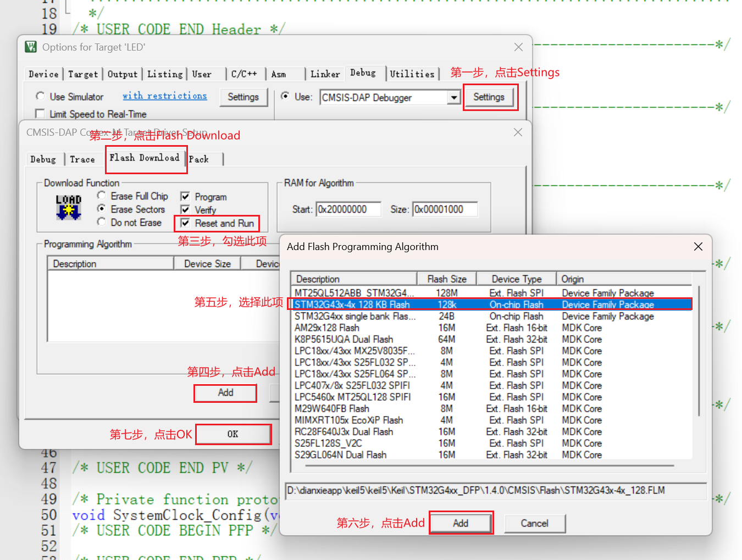This screenshot has height=560, width=742.
Task: Close the Add Flash Programming Algorithm dialog
Action: pos(698,247)
